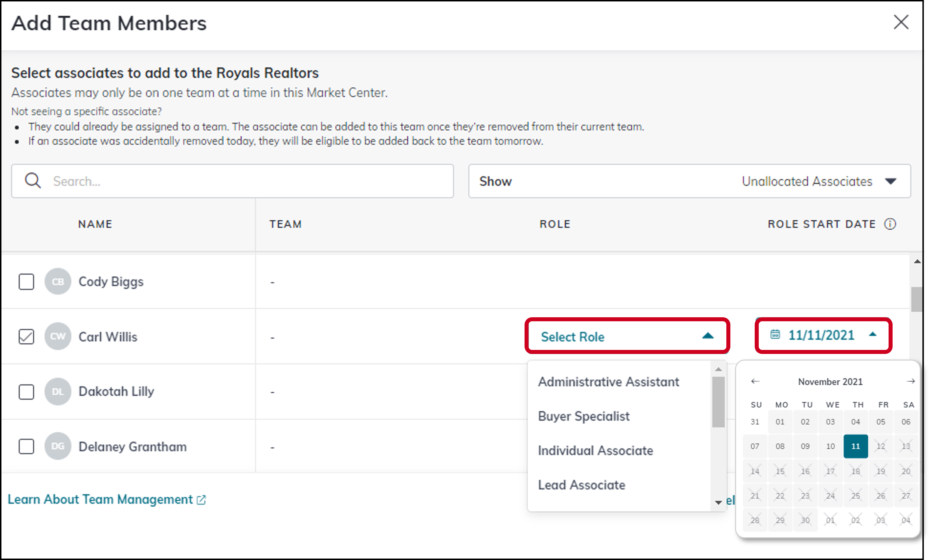This screenshot has height=560, width=929.
Task: Click the Role Start Date info icon
Action: click(x=890, y=224)
